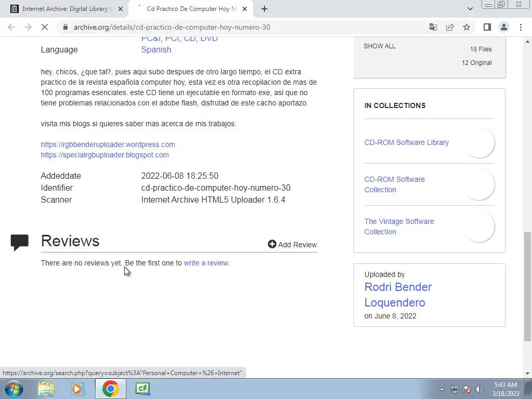
Task: Open a new tab with the plus button
Action: [x=264, y=9]
